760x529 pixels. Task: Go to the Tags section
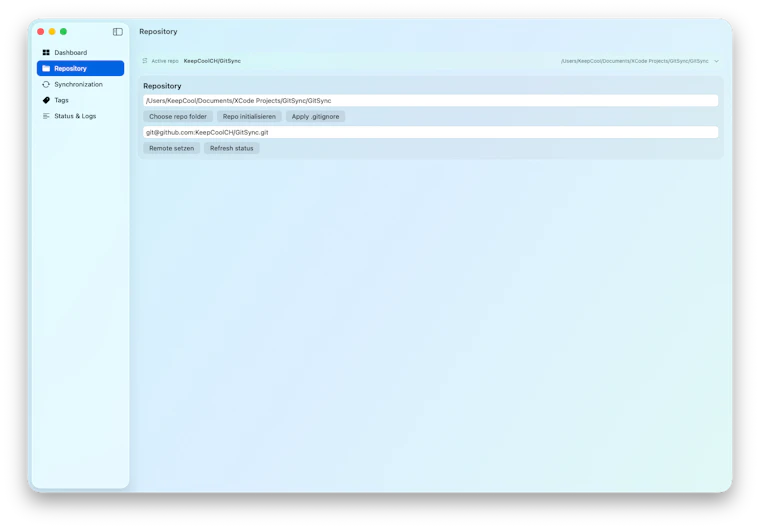(80, 100)
